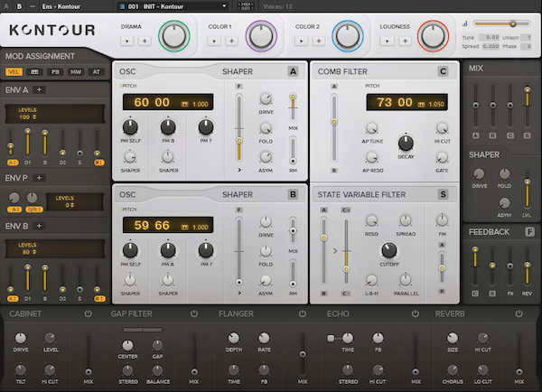Toggle the Echo power button
Screen dimensions: 542x392
[416, 314]
